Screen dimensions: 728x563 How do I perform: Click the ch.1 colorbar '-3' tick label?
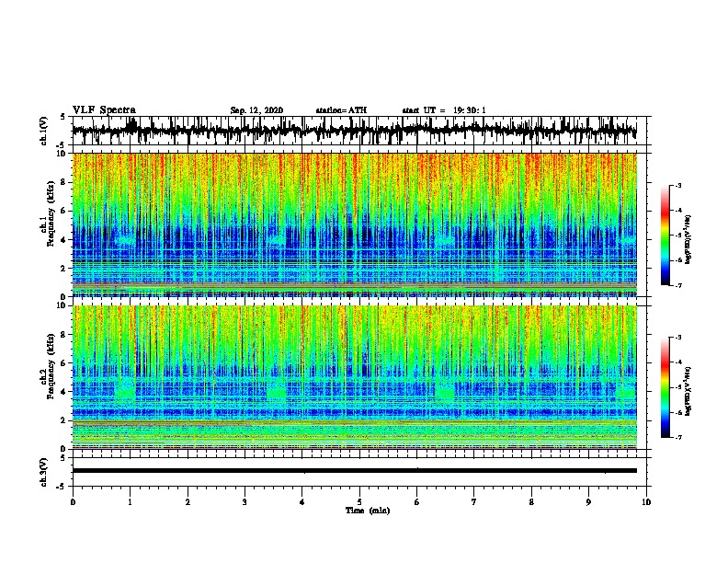tap(678, 186)
